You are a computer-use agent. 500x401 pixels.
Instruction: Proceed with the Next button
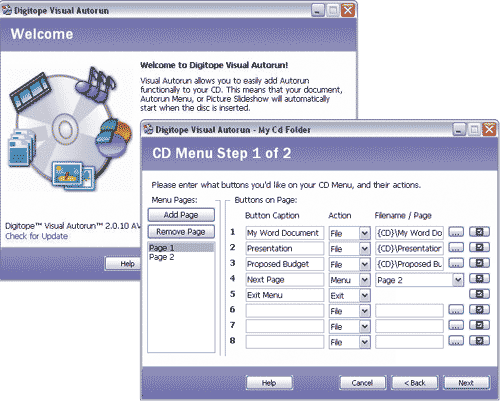point(466,383)
